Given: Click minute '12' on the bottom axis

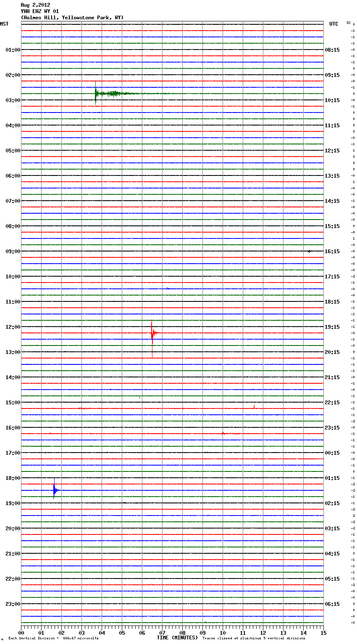Looking at the screenshot, I should [263, 633].
